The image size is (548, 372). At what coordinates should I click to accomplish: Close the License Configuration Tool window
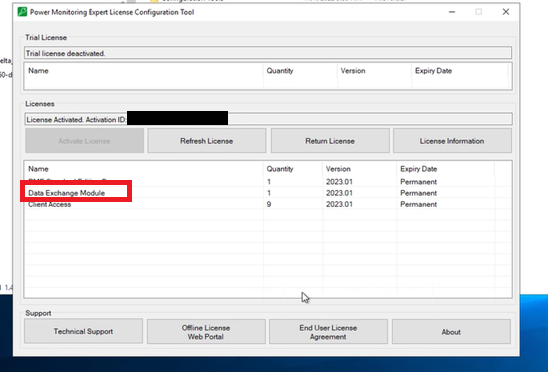[x=506, y=12]
